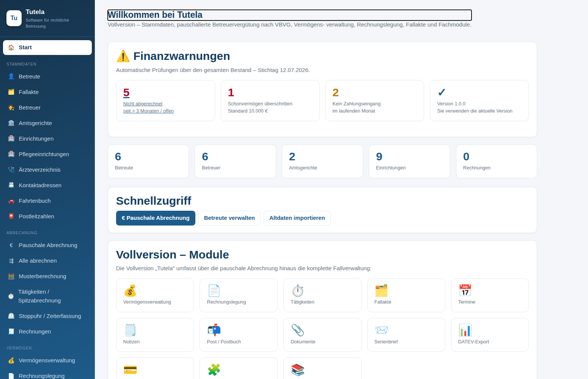Click the Pflegeeinrichtungen icon in sidebar
Viewport: 588px width, 379px height.
point(11,154)
